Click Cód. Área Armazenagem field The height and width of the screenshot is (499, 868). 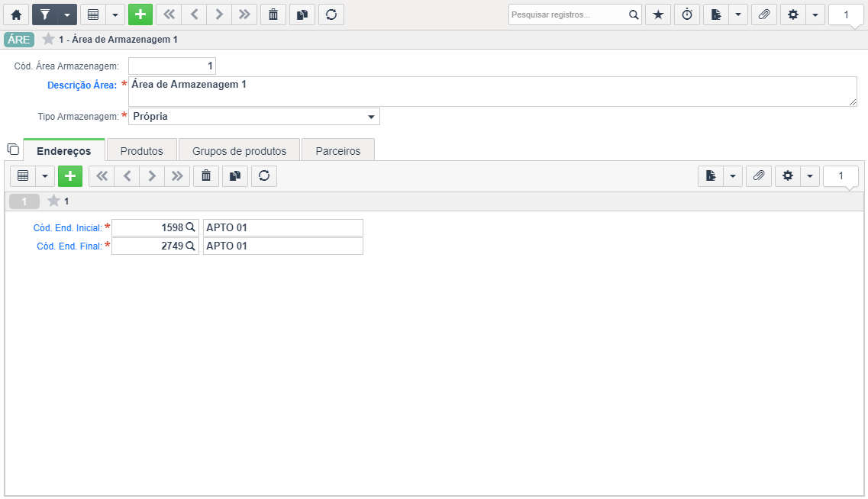pyautogui.click(x=173, y=66)
